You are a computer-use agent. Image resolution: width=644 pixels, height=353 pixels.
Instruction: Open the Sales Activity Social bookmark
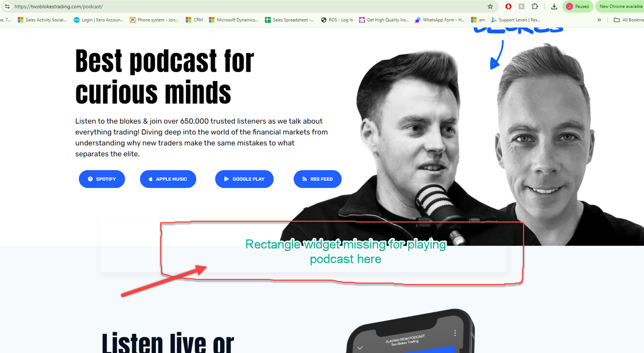tap(42, 20)
